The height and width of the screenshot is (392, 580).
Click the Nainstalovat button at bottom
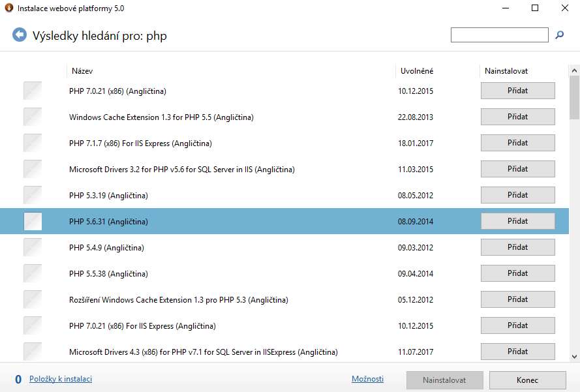coord(444,380)
